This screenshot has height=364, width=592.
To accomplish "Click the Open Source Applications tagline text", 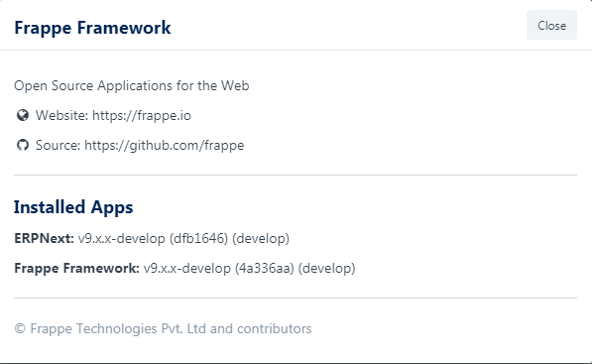I will [132, 85].
